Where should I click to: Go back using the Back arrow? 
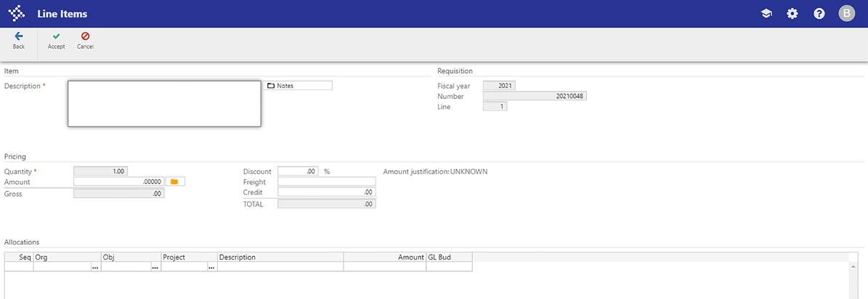point(19,41)
